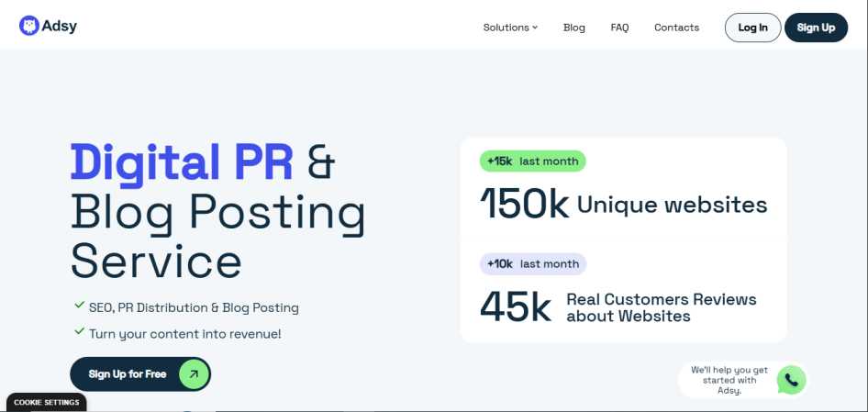Click the Sign Up for Free label
Image resolution: width=868 pixels, height=412 pixels.
(128, 374)
